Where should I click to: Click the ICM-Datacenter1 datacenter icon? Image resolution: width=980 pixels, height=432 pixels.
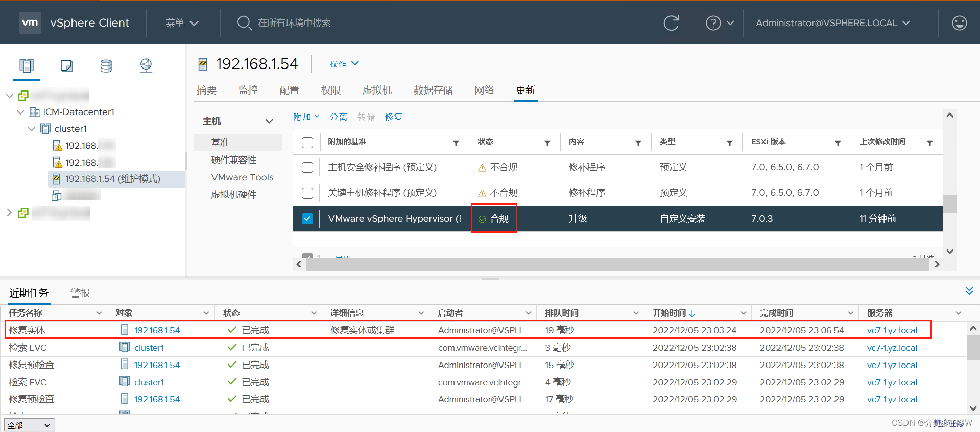tap(35, 112)
